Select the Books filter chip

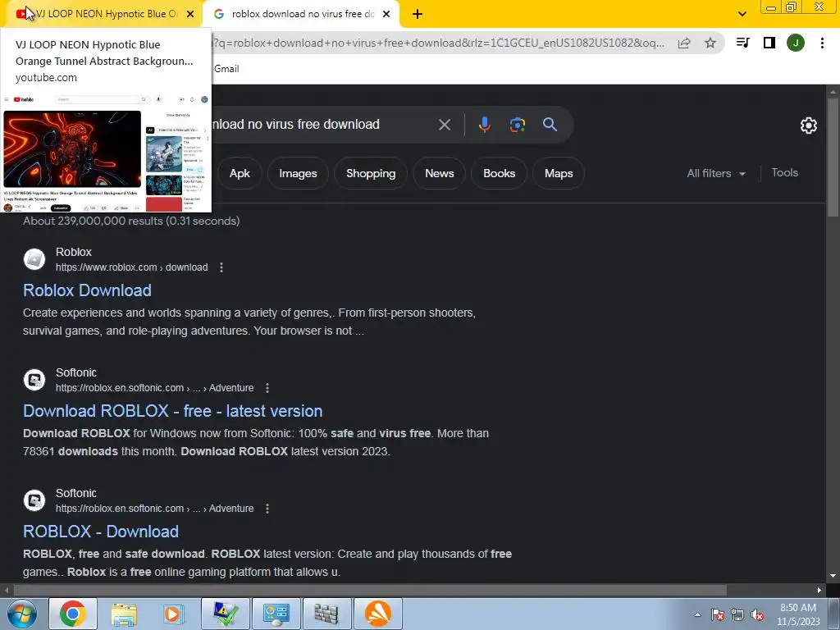click(x=499, y=174)
